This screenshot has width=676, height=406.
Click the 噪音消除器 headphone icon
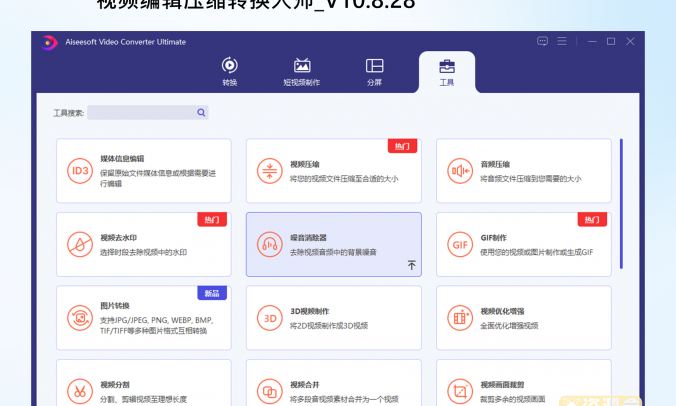click(x=270, y=244)
